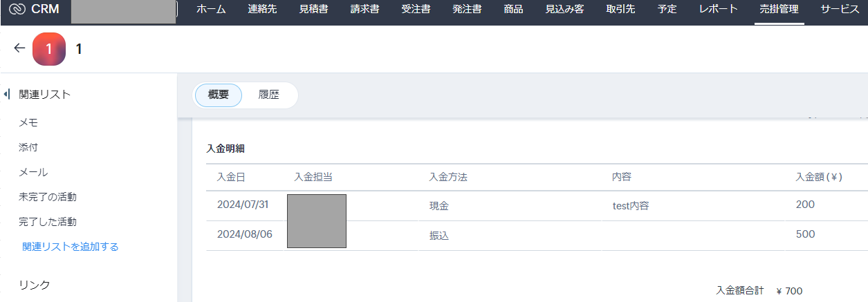Viewport: 868px width, 302px height.
Task: Open メール related list
Action: (33, 172)
